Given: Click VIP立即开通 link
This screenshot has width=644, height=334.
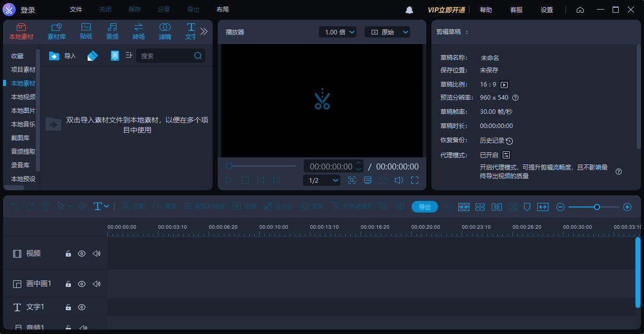Looking at the screenshot, I should pyautogui.click(x=447, y=10).
